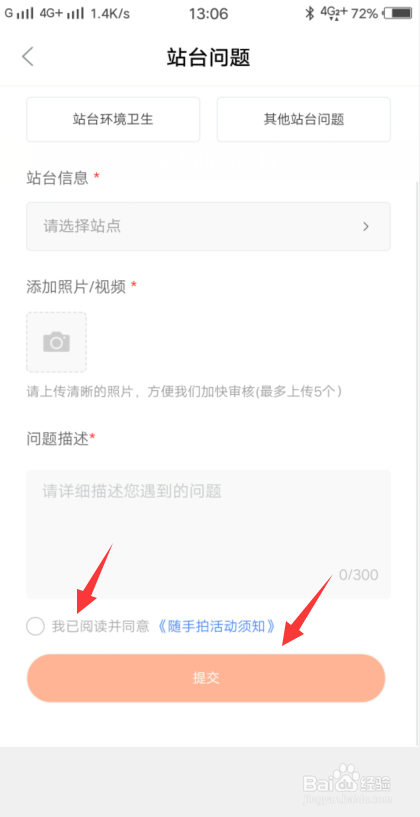Tap the Bluetooth status icon

(x=310, y=14)
